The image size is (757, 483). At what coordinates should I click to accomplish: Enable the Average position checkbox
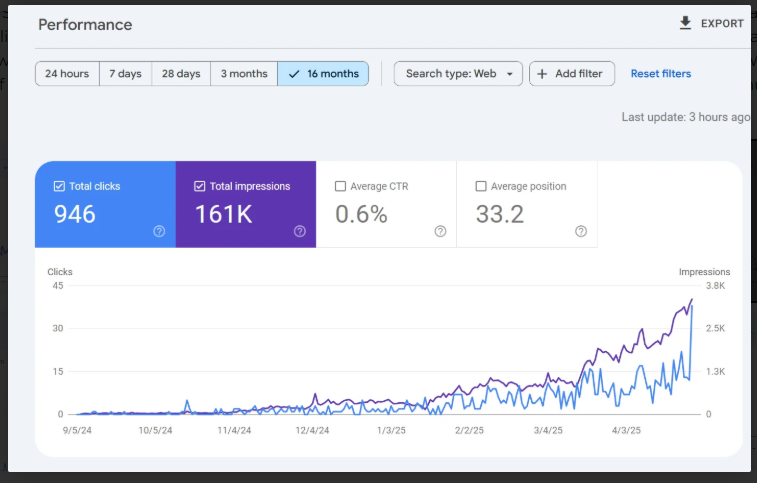(x=481, y=186)
